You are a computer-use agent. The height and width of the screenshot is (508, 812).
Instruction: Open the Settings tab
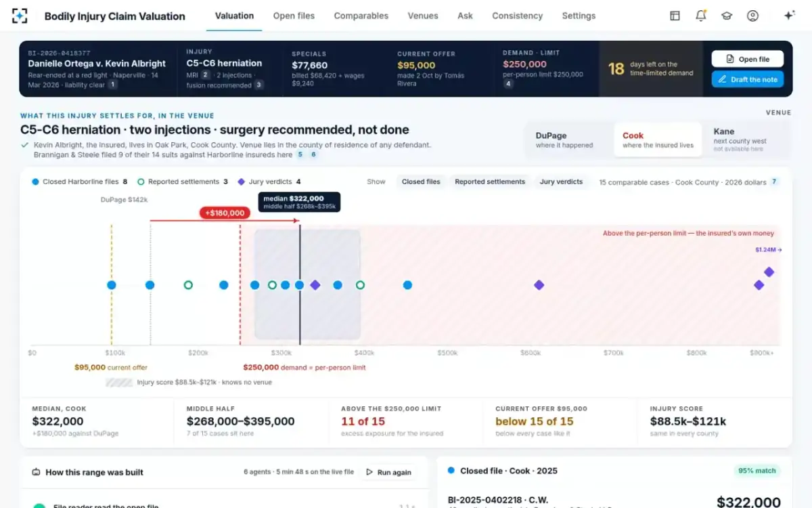(579, 16)
